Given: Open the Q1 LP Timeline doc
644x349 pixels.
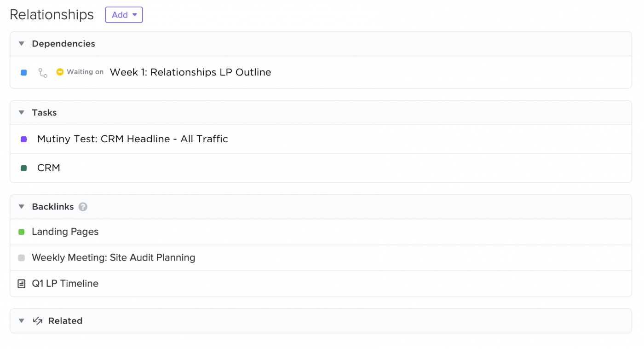Looking at the screenshot, I should [65, 284].
